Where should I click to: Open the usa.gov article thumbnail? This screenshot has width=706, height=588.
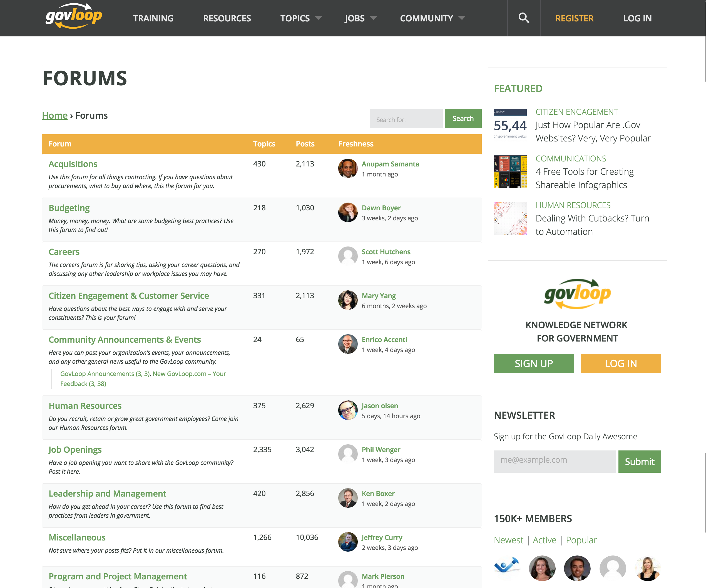tap(510, 125)
